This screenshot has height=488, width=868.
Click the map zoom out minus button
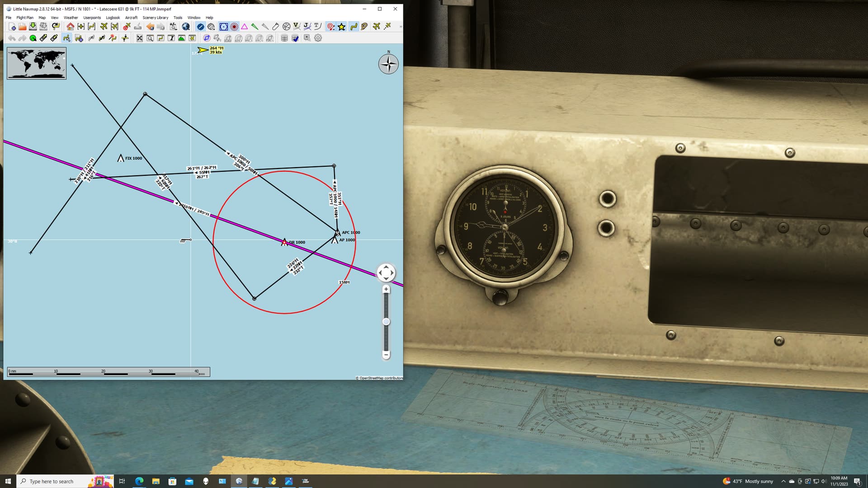tap(386, 355)
